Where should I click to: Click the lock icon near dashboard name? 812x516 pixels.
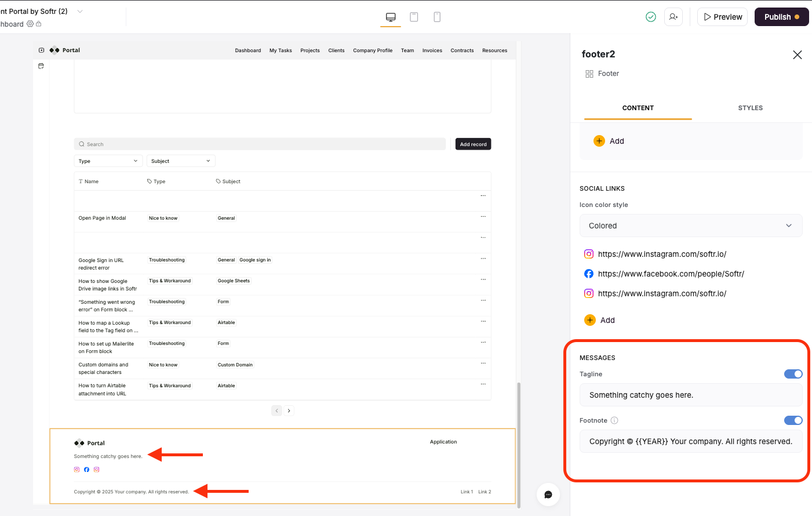click(x=39, y=24)
